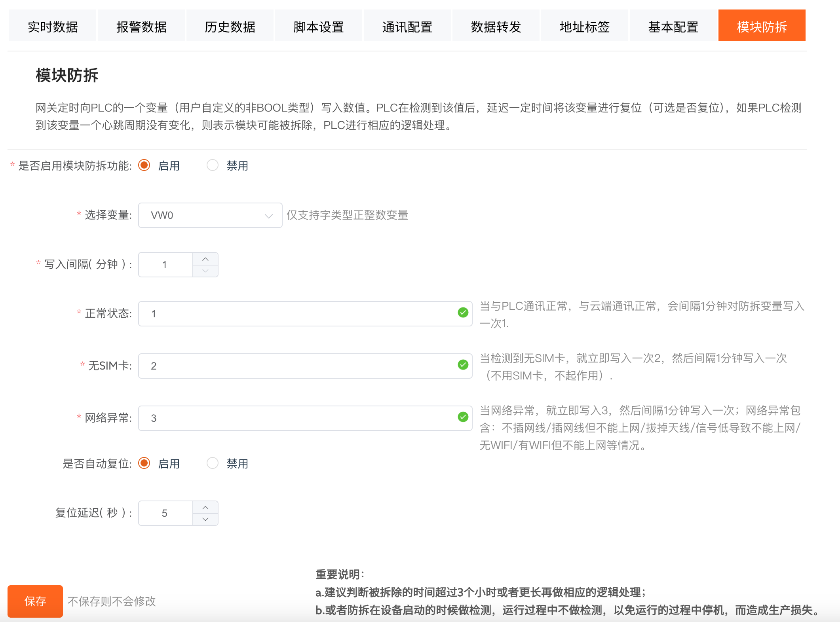This screenshot has height=622, width=840.
Task: Switch to the 实时数据 tab
Action: click(x=53, y=26)
